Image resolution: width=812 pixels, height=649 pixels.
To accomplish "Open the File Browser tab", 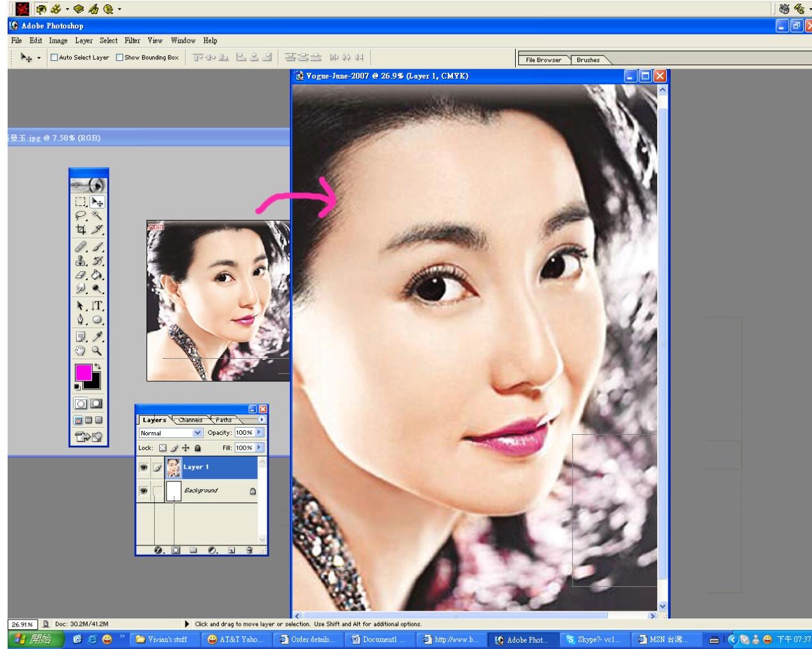I will click(543, 60).
